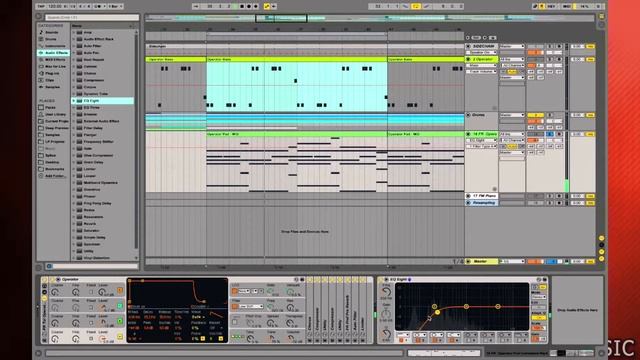Click in the browser search field
The width and height of the screenshot is (640, 360).
pyautogui.click(x=92, y=17)
